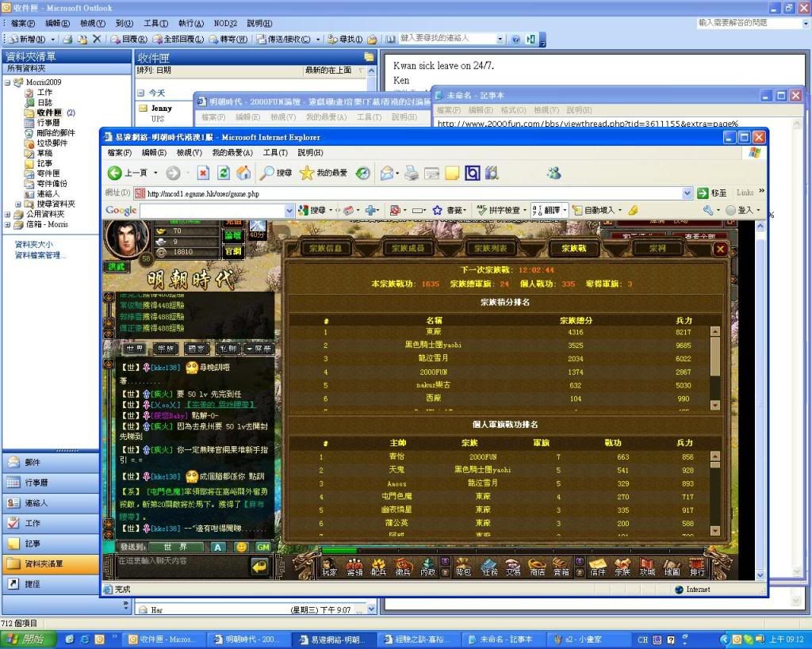Click 行事曆 button in Outlook navigation pane
Screen dimensions: 812x649
click(51, 483)
